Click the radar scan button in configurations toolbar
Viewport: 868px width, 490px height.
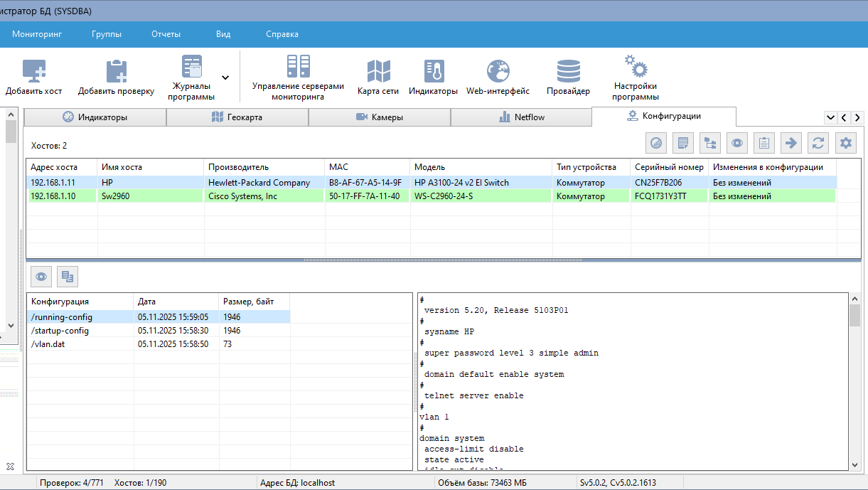656,143
